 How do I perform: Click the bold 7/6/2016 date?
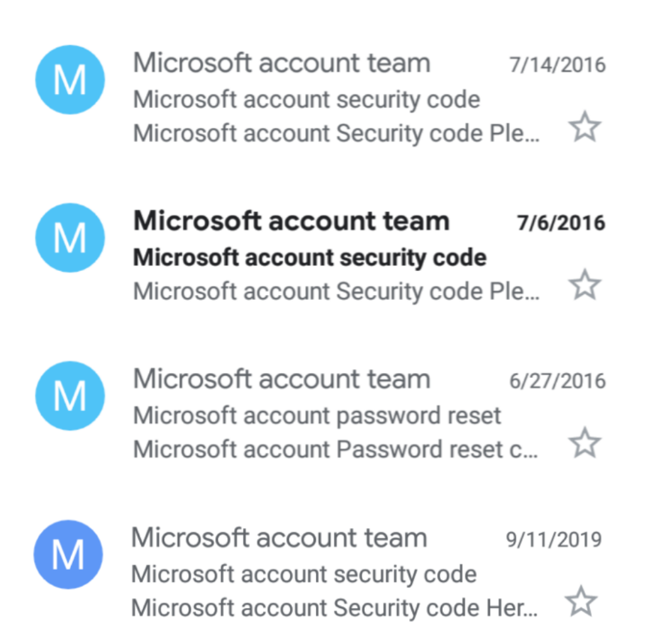pyautogui.click(x=561, y=223)
